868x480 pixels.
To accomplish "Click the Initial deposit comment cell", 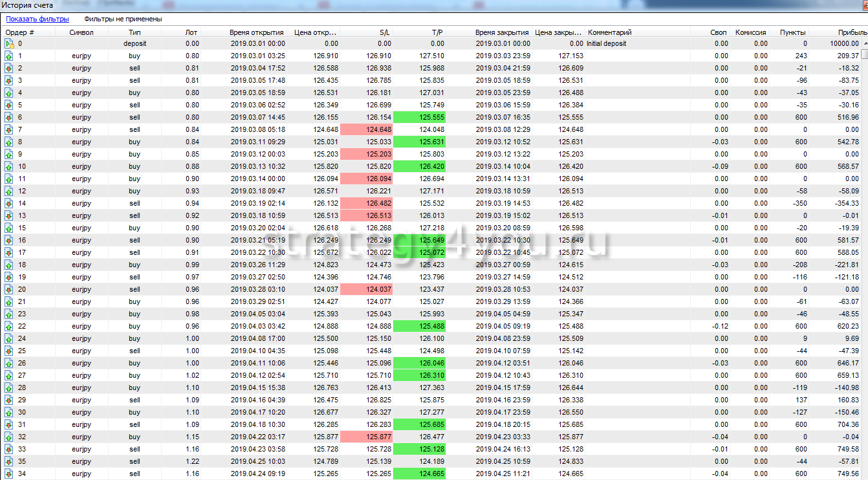I will 609,44.
